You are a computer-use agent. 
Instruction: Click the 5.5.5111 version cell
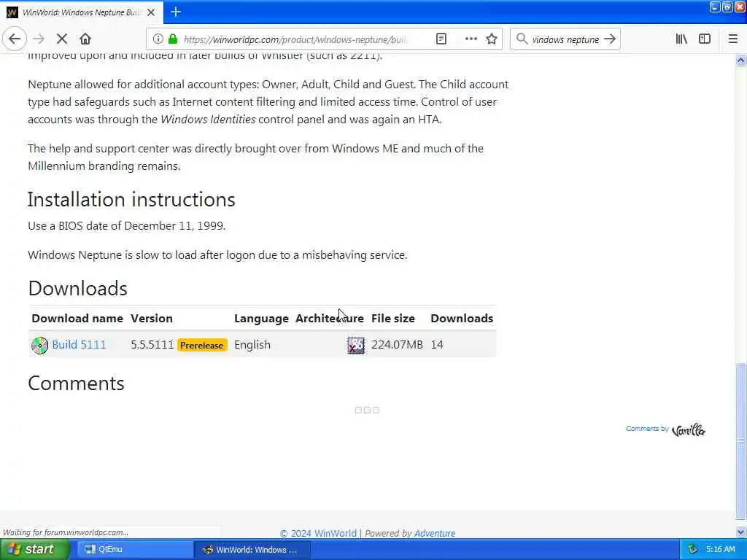pos(152,345)
